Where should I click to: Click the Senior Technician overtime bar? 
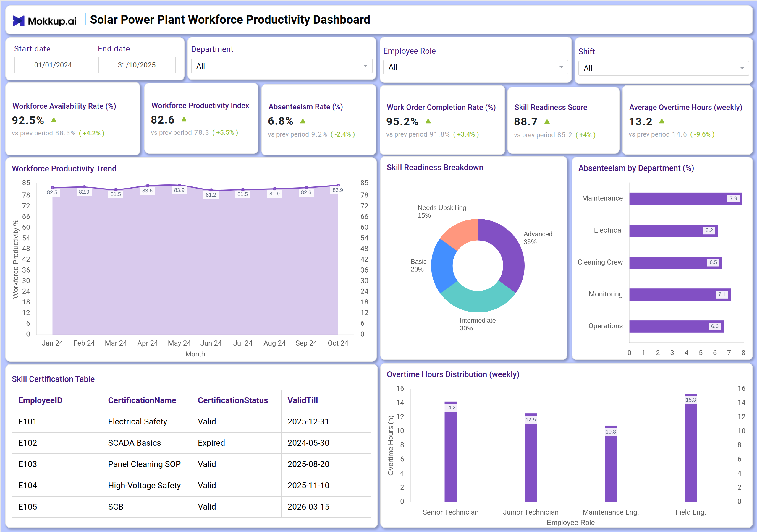tap(450, 452)
